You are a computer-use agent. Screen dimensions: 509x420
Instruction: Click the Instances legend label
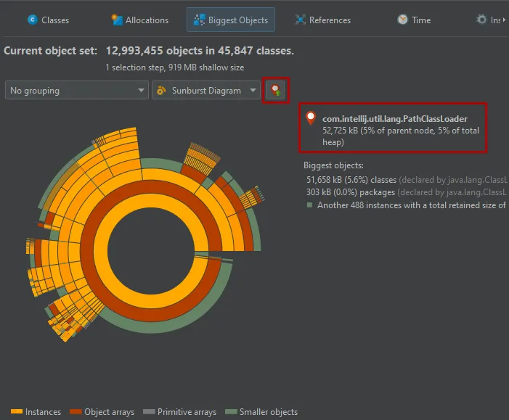tap(43, 412)
